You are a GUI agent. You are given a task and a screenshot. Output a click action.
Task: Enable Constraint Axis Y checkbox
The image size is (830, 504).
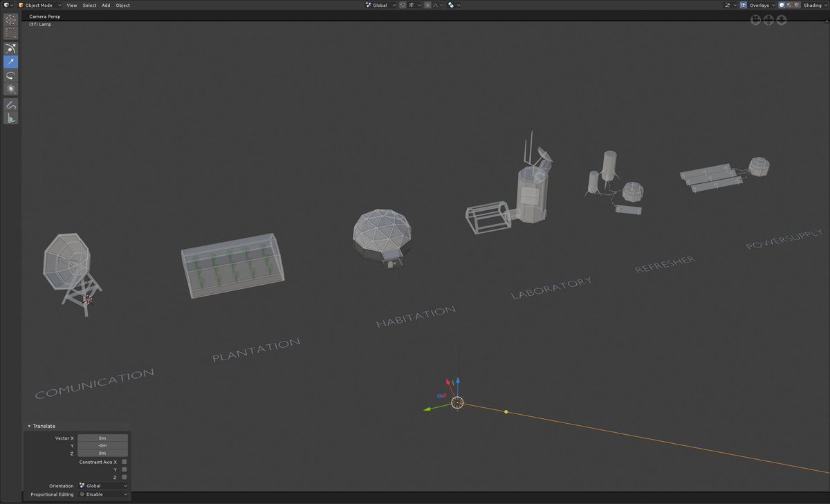tap(124, 469)
